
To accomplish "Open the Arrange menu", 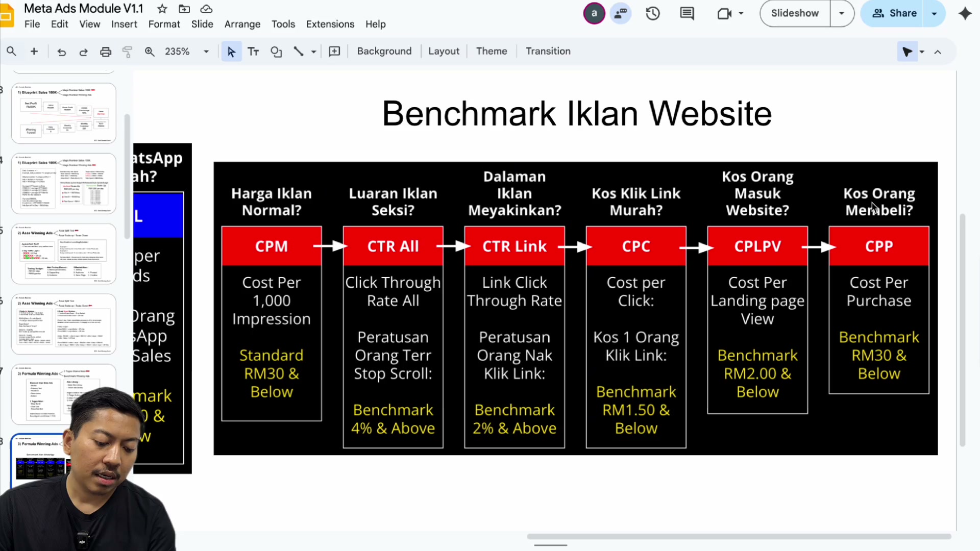I will pos(242,24).
